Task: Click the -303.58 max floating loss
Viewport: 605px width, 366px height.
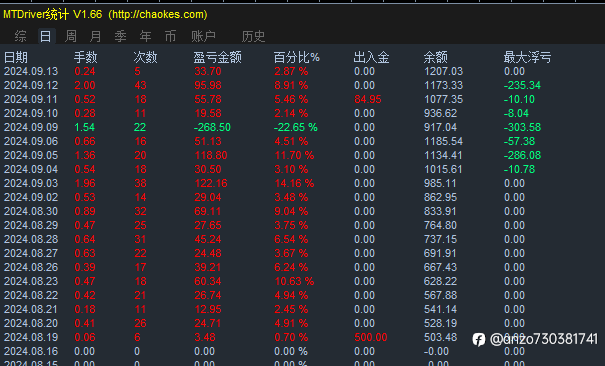Action: click(522, 127)
